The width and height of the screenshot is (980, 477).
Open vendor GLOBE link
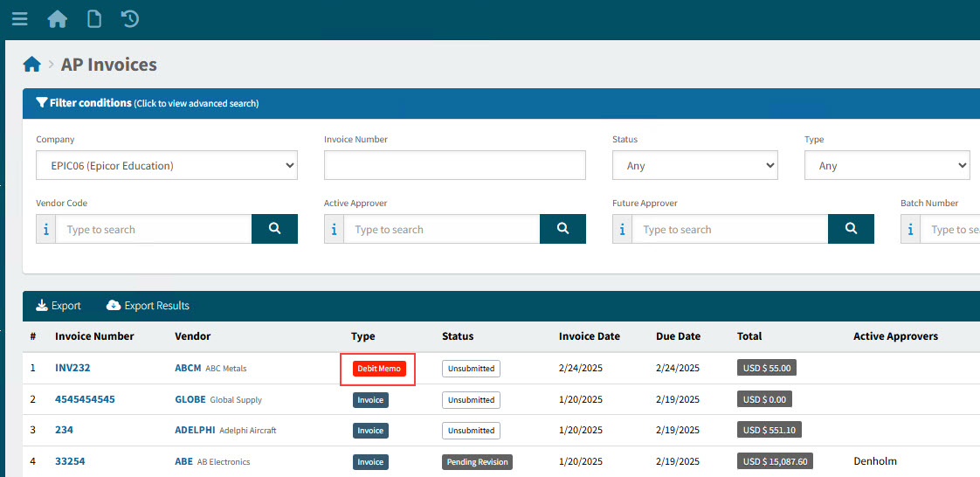coord(190,399)
